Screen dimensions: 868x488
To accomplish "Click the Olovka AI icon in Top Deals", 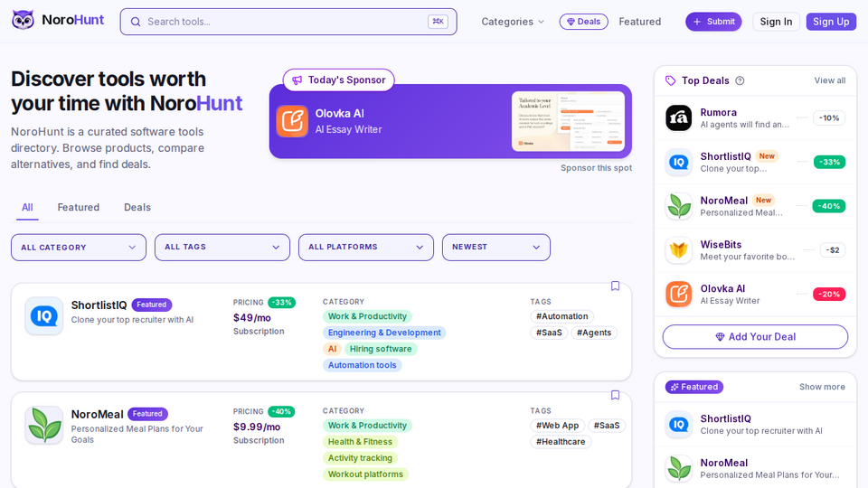I will [678, 295].
